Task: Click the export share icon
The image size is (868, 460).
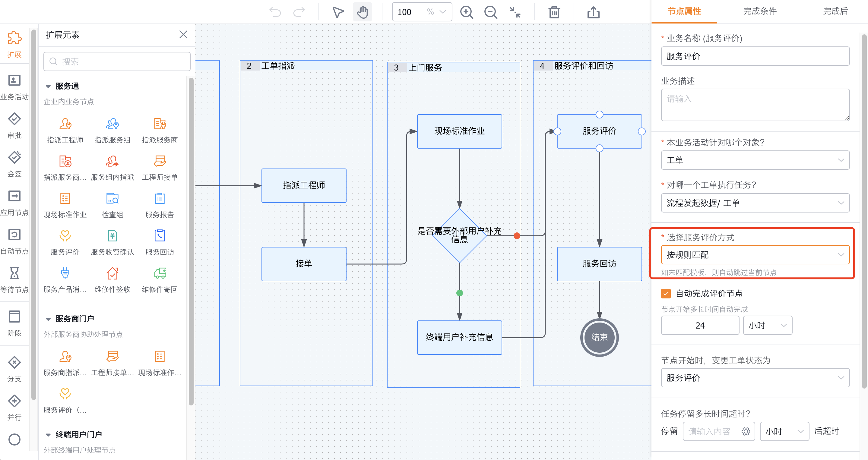Action: [x=593, y=12]
